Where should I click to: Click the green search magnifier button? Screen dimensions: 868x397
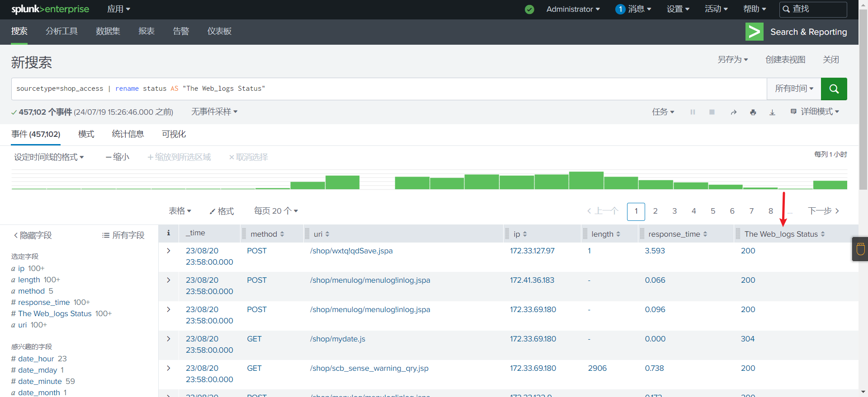(834, 89)
